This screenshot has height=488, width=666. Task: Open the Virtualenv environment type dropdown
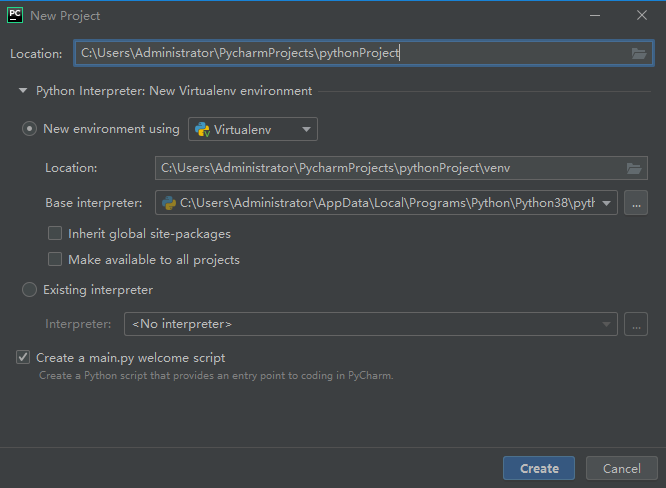[x=306, y=129]
